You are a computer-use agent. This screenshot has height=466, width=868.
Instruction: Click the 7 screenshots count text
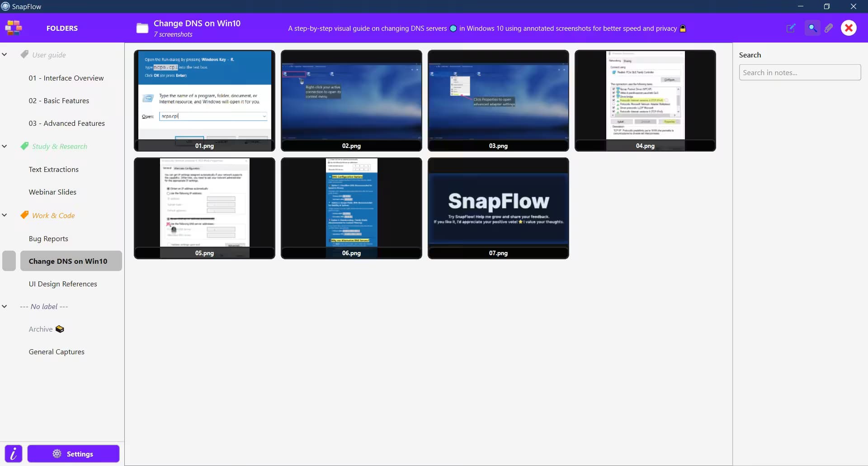click(173, 34)
